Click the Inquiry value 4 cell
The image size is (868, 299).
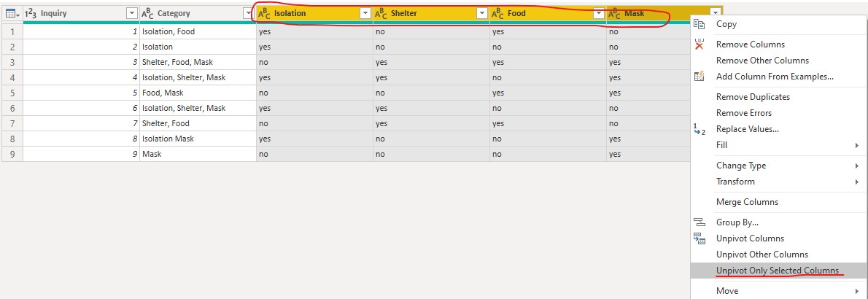point(81,77)
